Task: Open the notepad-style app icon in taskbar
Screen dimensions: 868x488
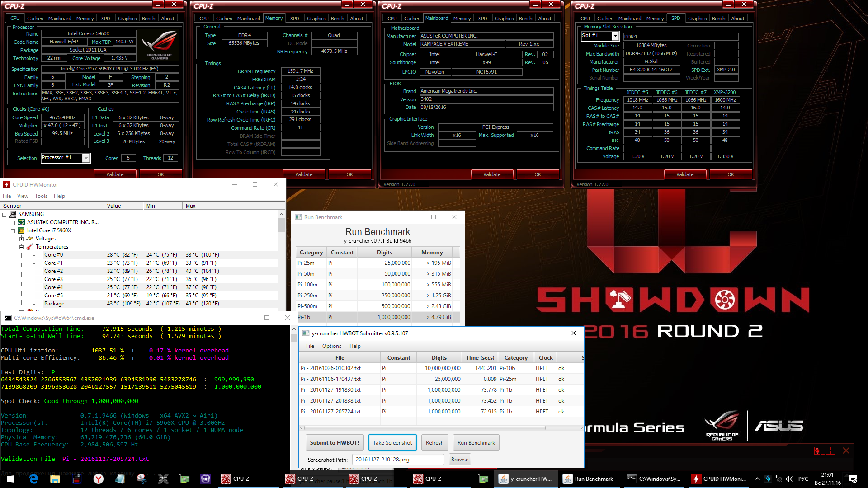Action: tap(120, 479)
